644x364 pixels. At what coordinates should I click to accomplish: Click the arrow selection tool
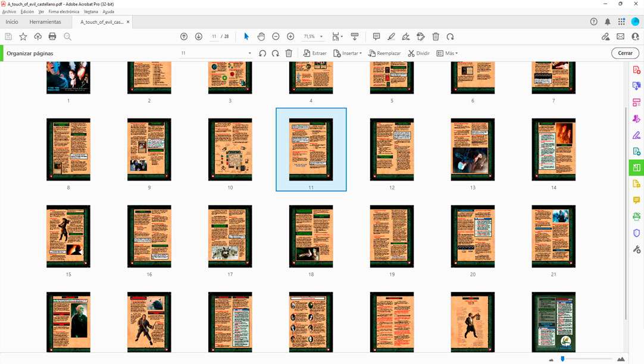coord(246,37)
